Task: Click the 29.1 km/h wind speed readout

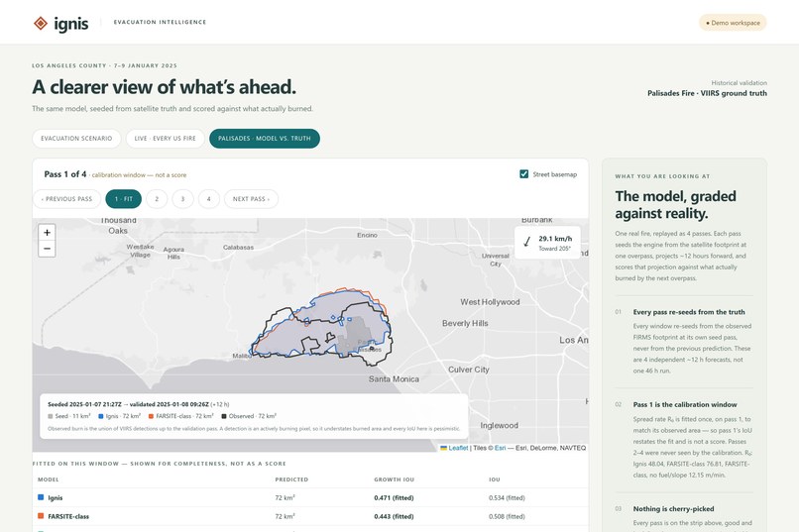Action: click(555, 238)
